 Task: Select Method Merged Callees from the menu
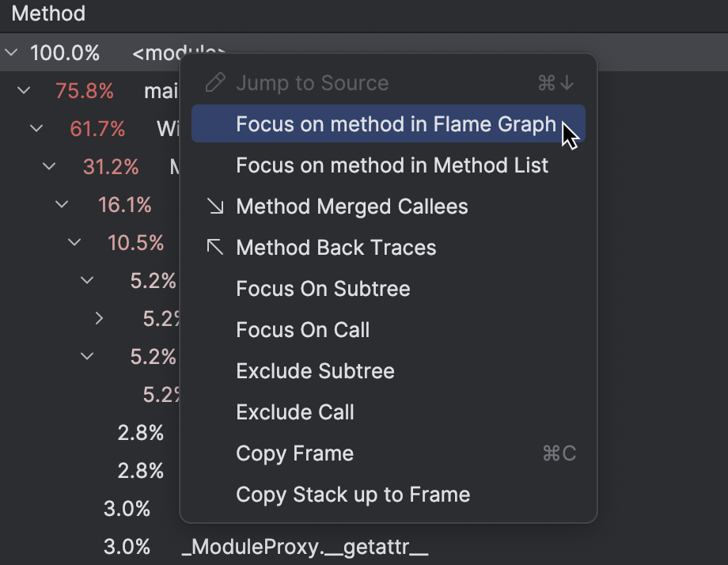click(x=351, y=206)
